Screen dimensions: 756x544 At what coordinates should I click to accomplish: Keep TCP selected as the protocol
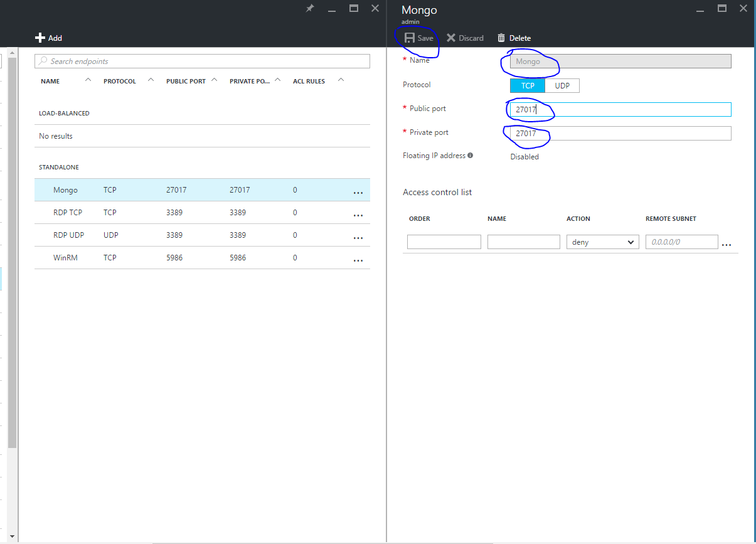pyautogui.click(x=528, y=85)
